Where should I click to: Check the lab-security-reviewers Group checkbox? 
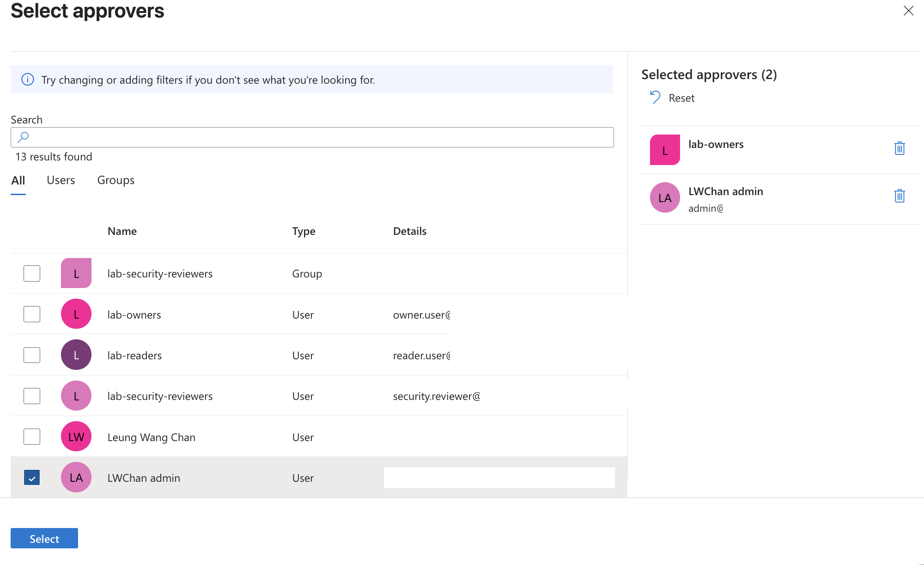tap(32, 273)
